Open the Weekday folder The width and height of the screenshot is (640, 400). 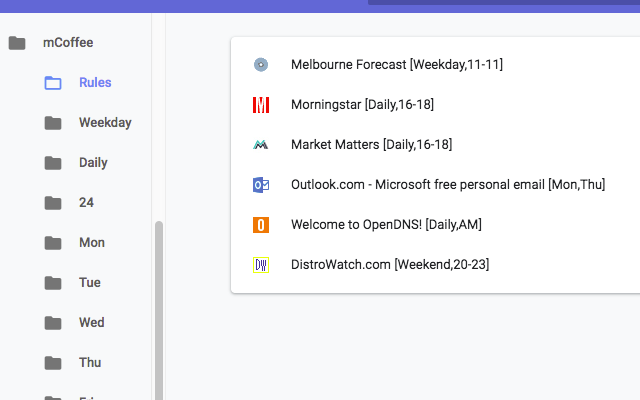point(105,123)
